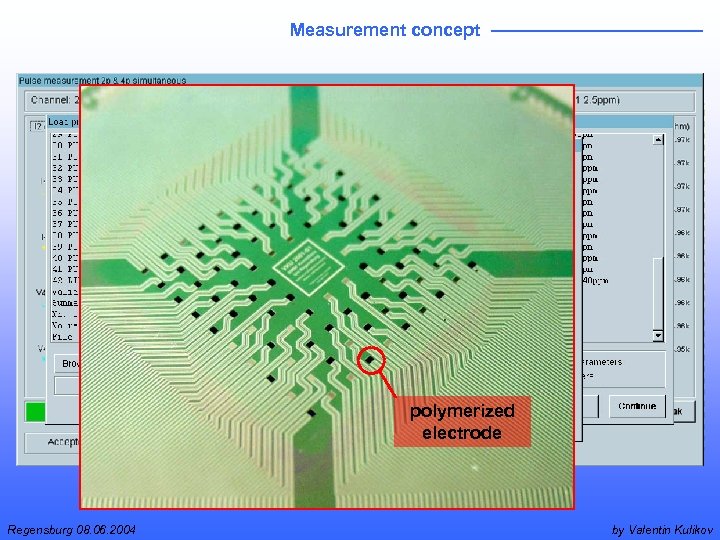Image resolution: width=720 pixels, height=540 pixels.
Task: Click the list scrollbar up arrow
Action: click(x=658, y=140)
